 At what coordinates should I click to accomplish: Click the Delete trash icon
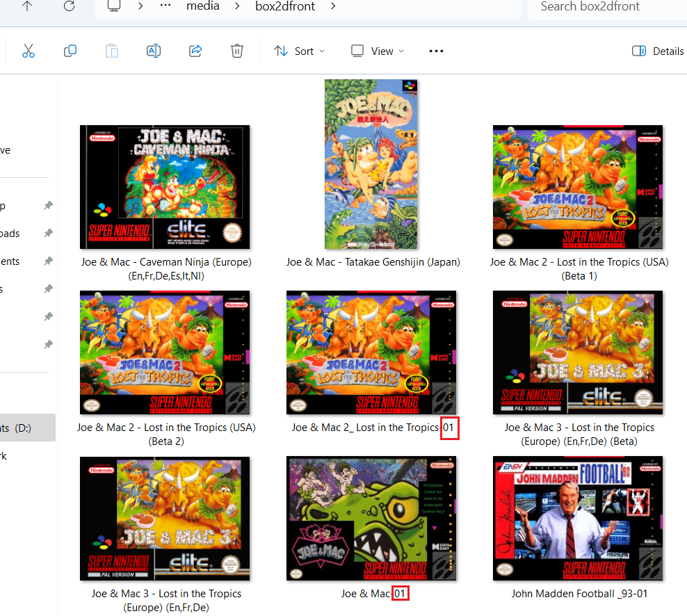[x=237, y=51]
